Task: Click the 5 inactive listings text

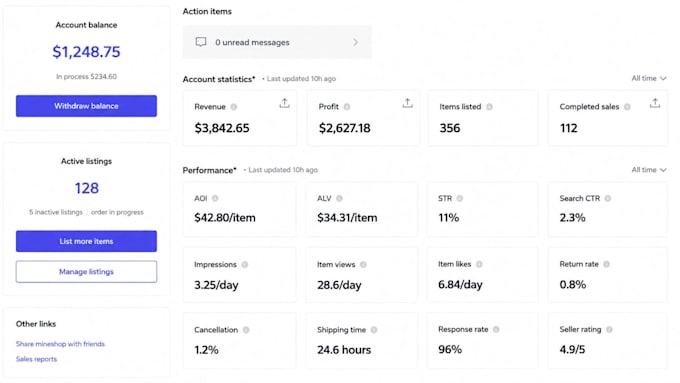Action: (56, 212)
